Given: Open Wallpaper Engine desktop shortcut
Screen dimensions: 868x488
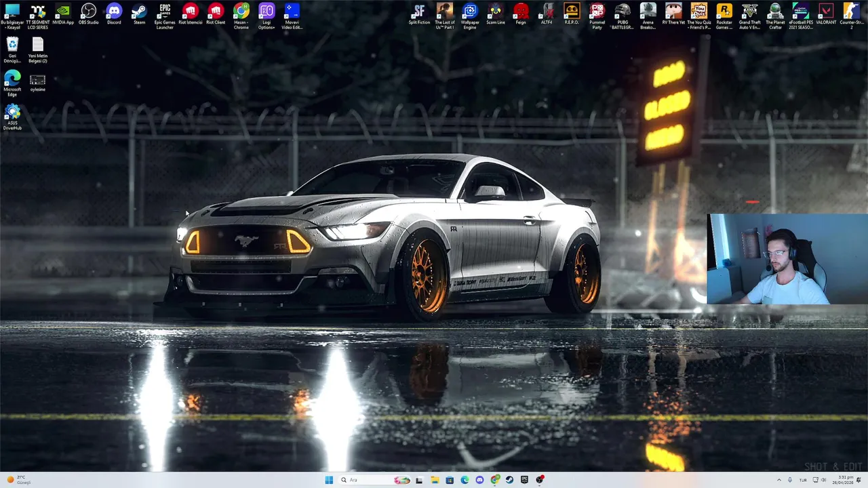Looking at the screenshot, I should (x=470, y=16).
